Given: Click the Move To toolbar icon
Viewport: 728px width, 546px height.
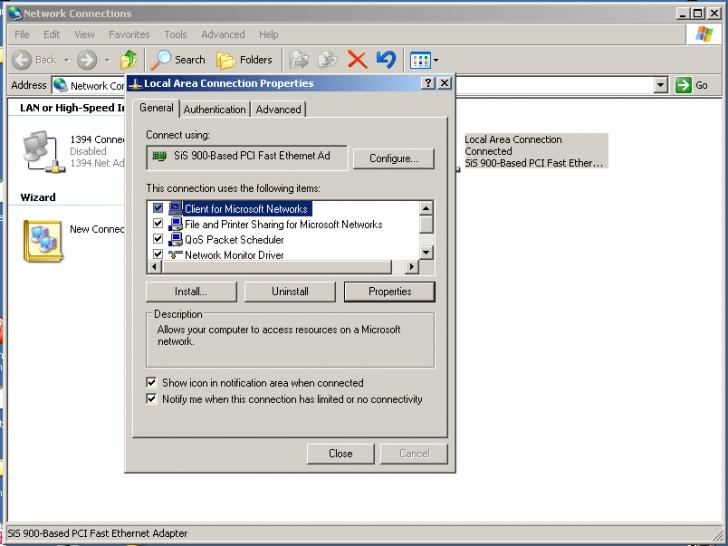Looking at the screenshot, I should click(x=299, y=60).
